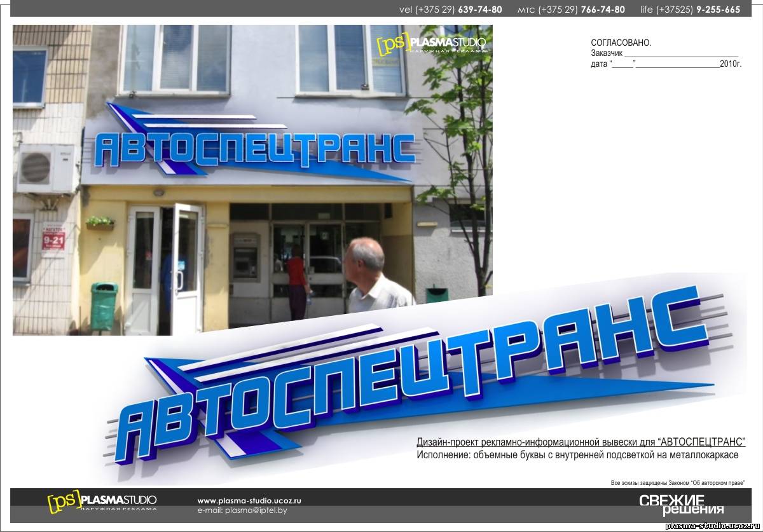Click the vel phone number 639-74-80

479,10
